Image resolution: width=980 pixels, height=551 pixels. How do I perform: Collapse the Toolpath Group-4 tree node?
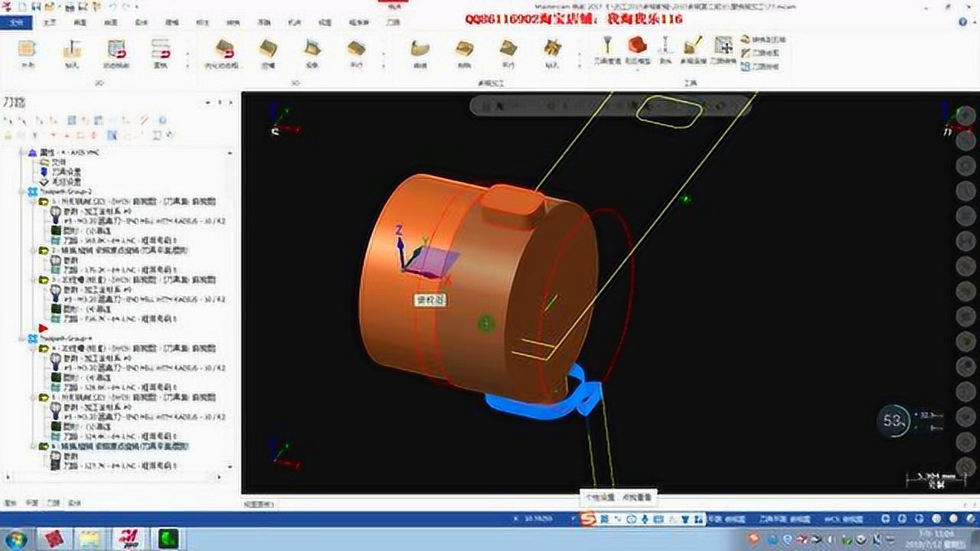click(22, 337)
